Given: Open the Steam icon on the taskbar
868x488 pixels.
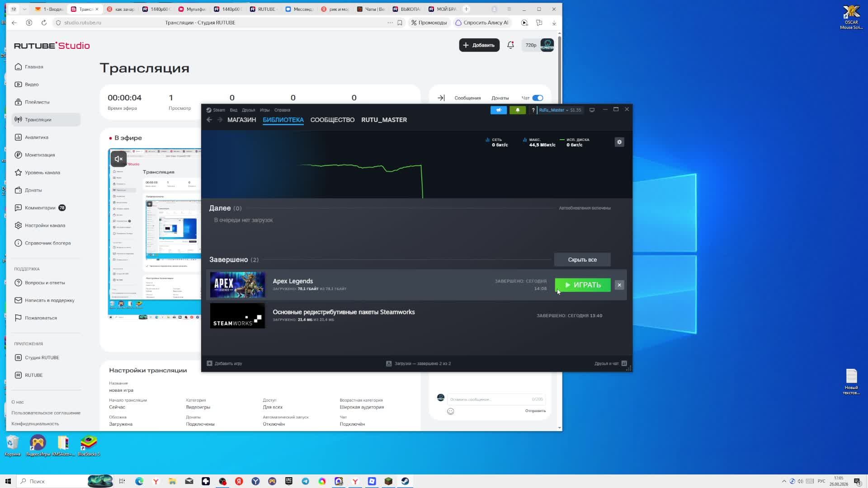Looking at the screenshot, I should (x=405, y=481).
